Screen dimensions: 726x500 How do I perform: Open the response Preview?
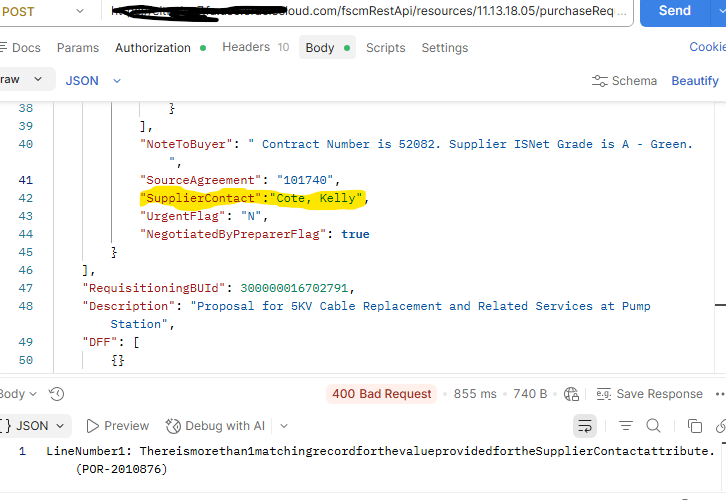coord(118,425)
